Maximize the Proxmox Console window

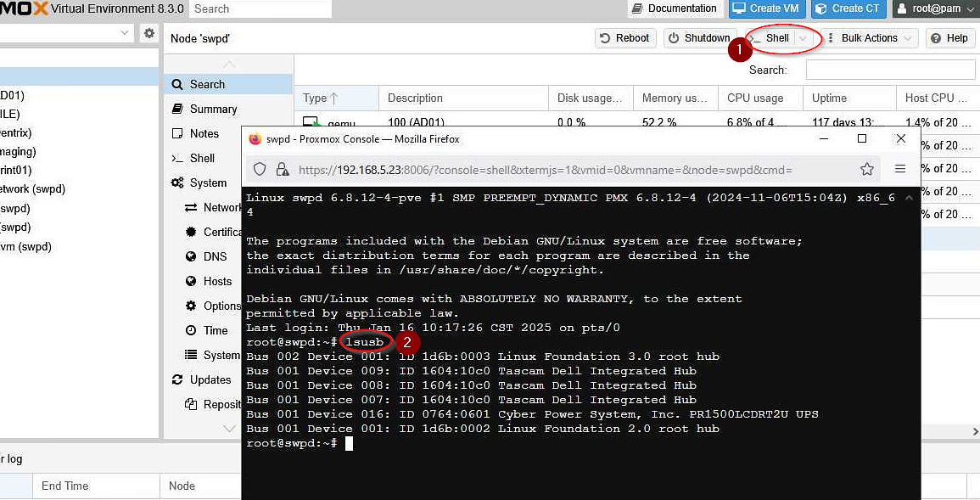click(862, 138)
